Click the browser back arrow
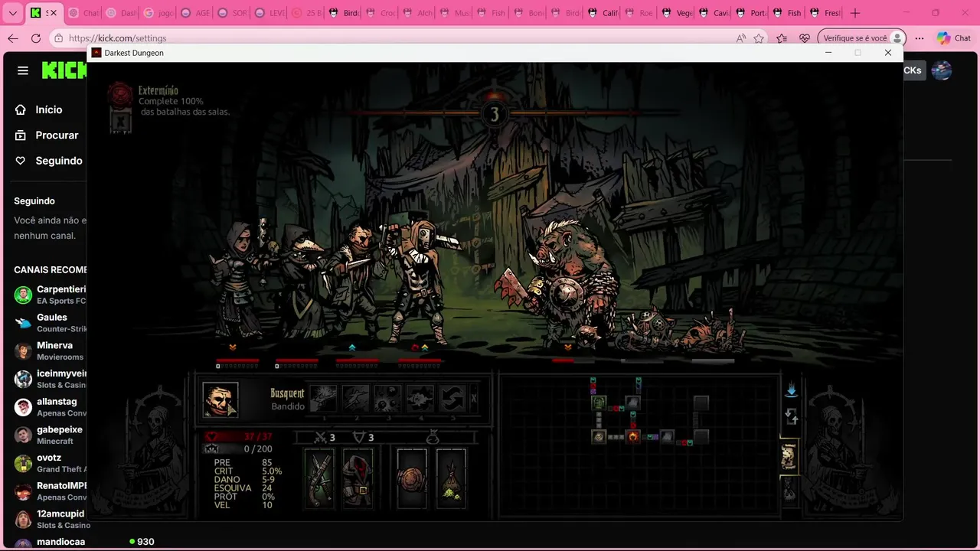Screen dimensions: 980x551 click(x=13, y=38)
